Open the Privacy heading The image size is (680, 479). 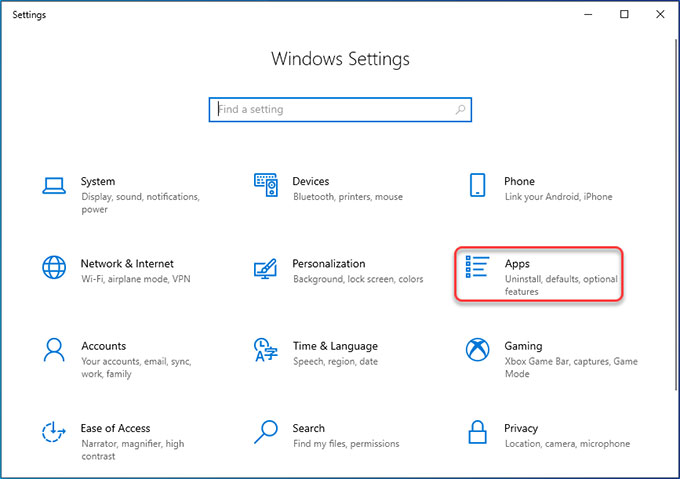521,428
